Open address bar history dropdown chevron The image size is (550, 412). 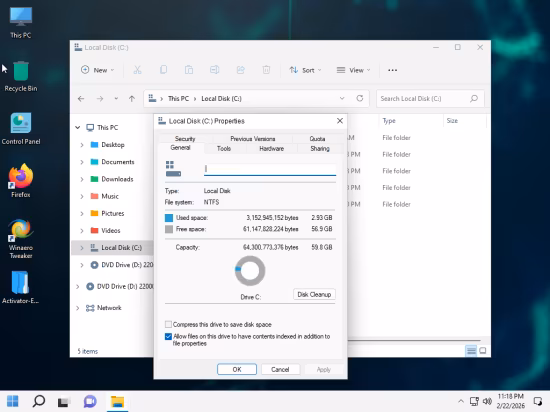point(342,98)
